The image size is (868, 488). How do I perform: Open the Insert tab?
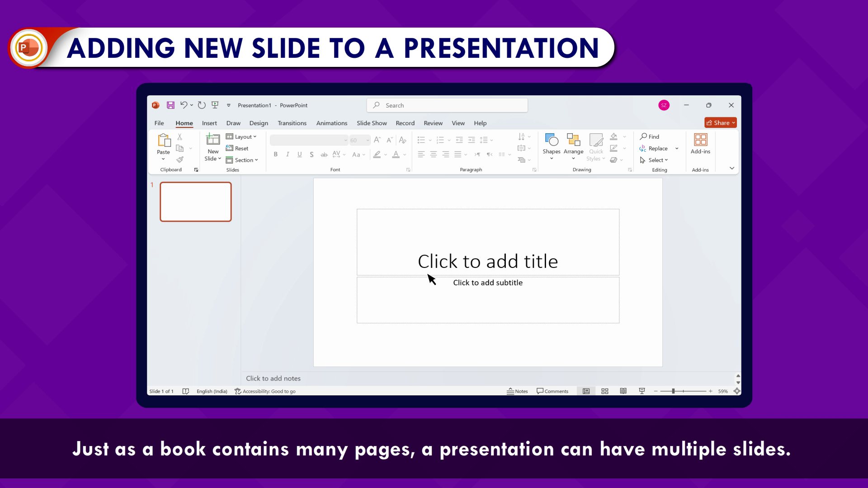(x=209, y=123)
